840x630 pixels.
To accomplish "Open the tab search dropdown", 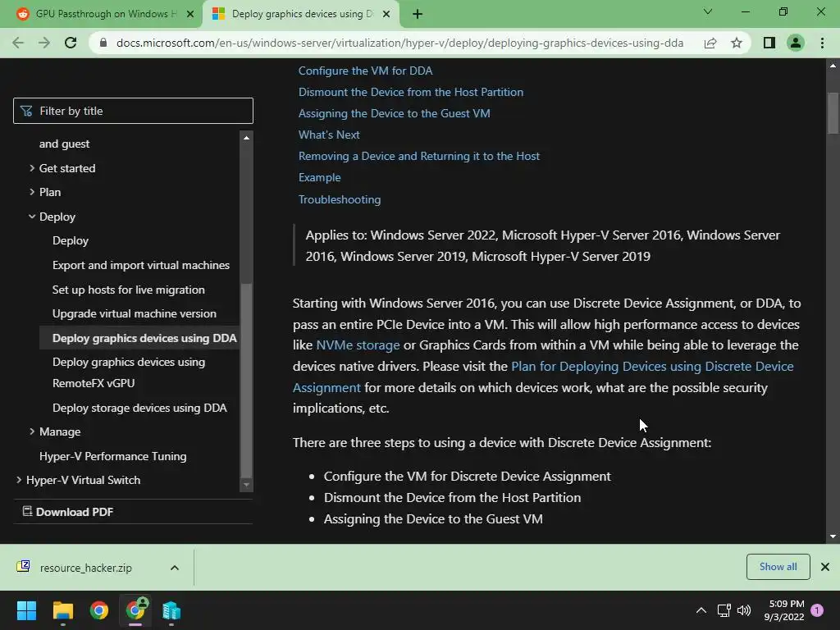I will coord(708,11).
